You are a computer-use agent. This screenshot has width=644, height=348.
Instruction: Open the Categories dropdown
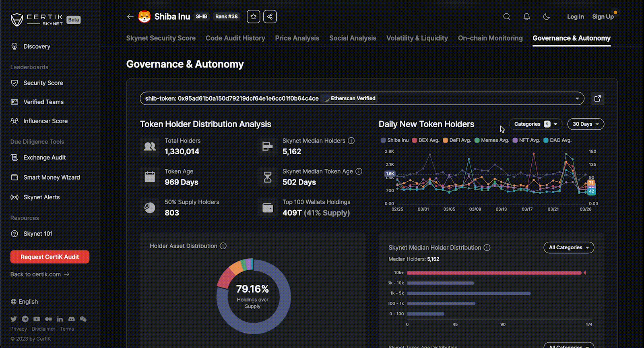pyautogui.click(x=535, y=124)
